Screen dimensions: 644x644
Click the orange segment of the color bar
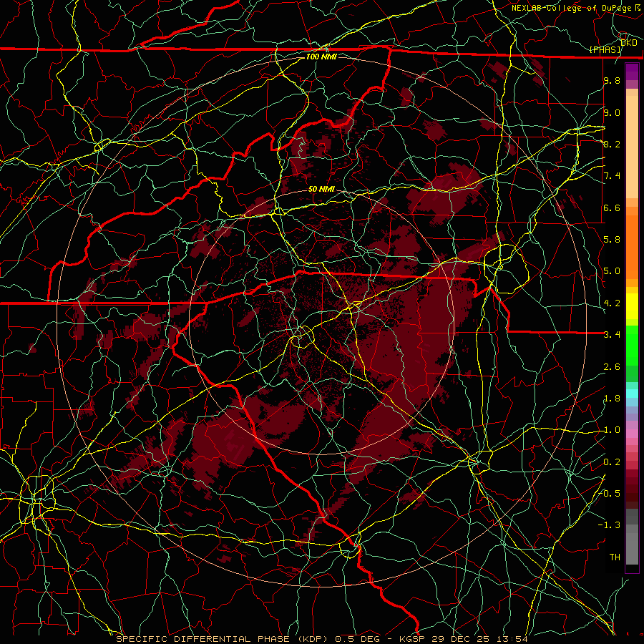pos(632,246)
